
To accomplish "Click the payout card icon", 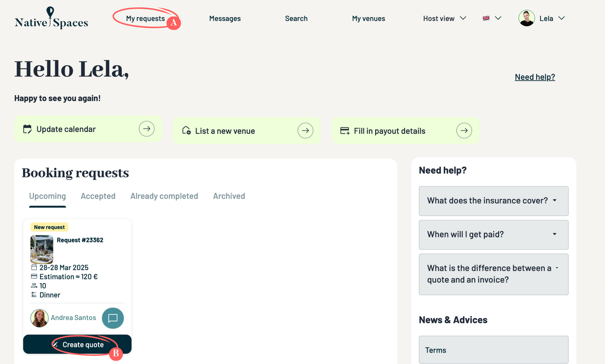I will pyautogui.click(x=345, y=131).
